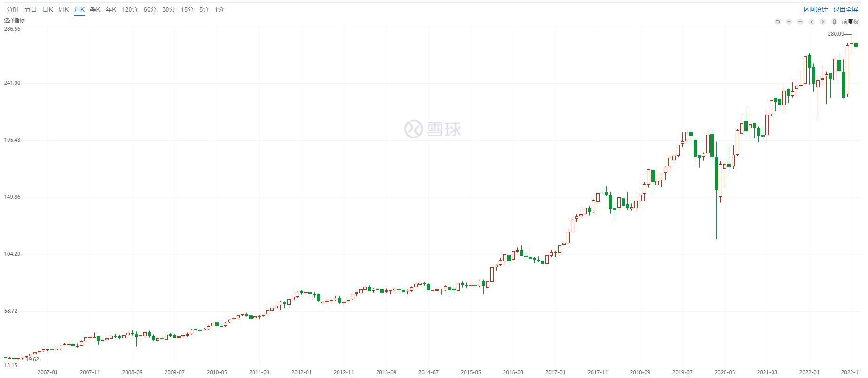868x378 pixels.
Task: Click the undo/reset chart arrow icon
Action: (777, 22)
